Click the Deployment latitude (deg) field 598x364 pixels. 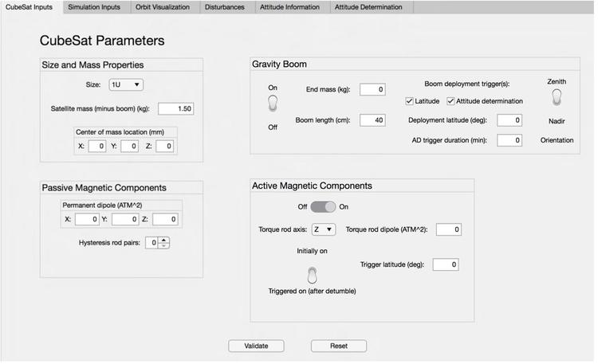509,120
